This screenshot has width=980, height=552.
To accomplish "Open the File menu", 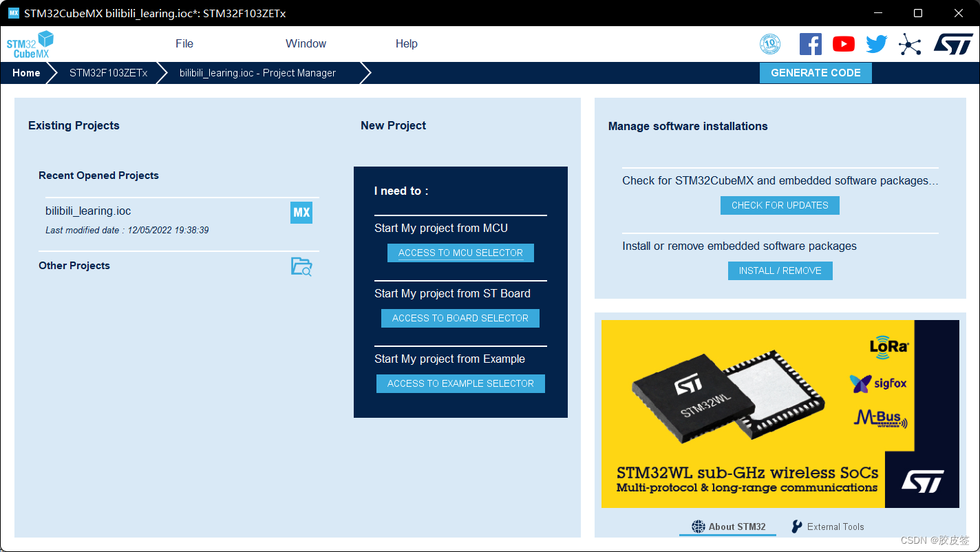I will pyautogui.click(x=184, y=43).
